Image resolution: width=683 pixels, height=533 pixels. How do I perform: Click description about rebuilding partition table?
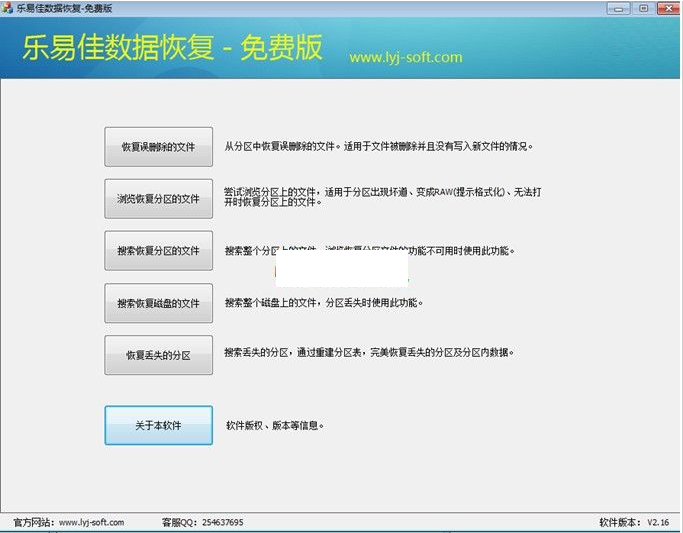[371, 353]
